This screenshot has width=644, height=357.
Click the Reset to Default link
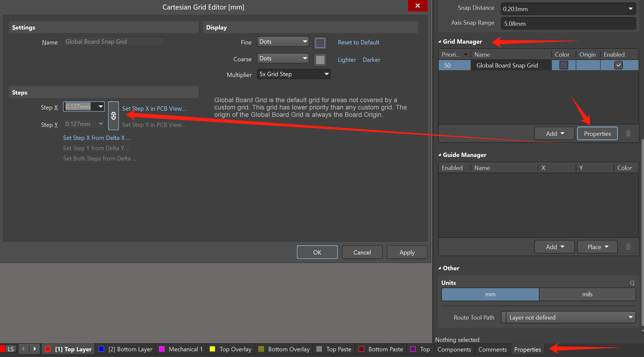tap(358, 42)
